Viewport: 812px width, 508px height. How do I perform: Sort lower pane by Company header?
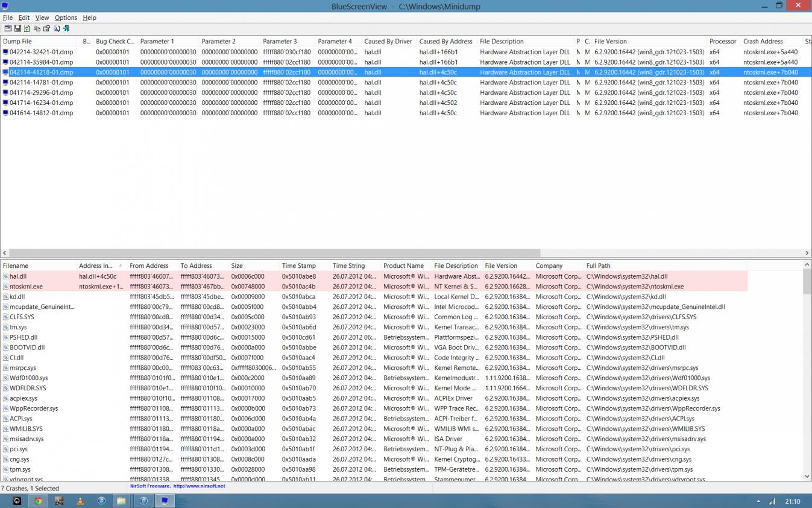pyautogui.click(x=558, y=266)
